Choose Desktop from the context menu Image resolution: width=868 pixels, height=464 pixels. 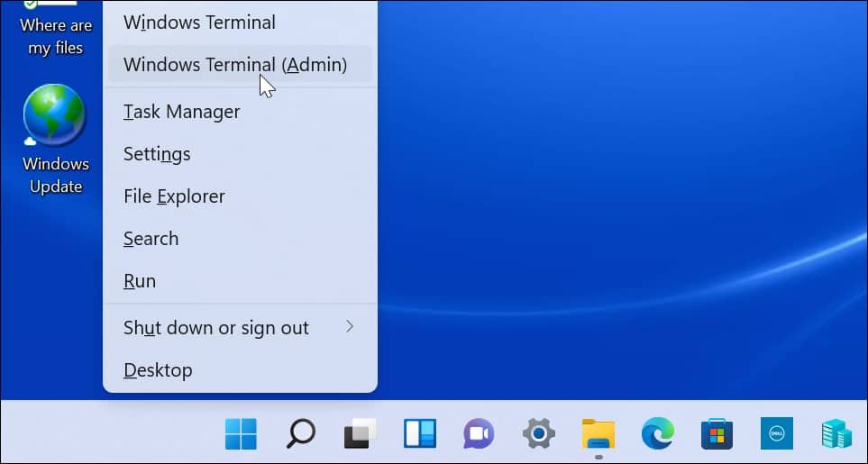[x=241, y=370]
